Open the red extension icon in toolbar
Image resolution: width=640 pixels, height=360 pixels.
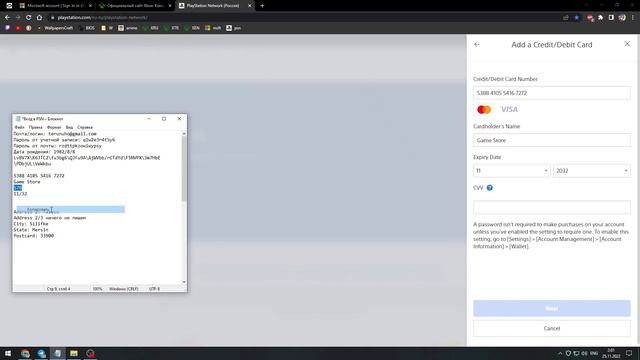click(x=590, y=18)
